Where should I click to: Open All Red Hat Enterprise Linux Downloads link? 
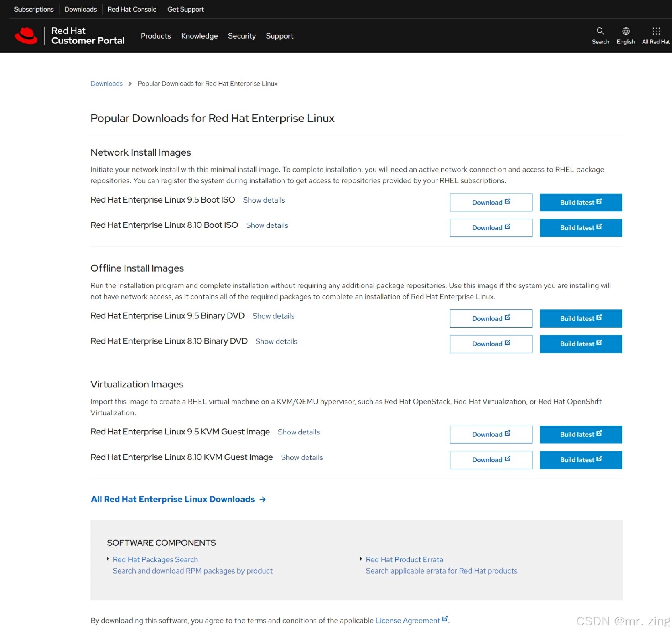(173, 499)
